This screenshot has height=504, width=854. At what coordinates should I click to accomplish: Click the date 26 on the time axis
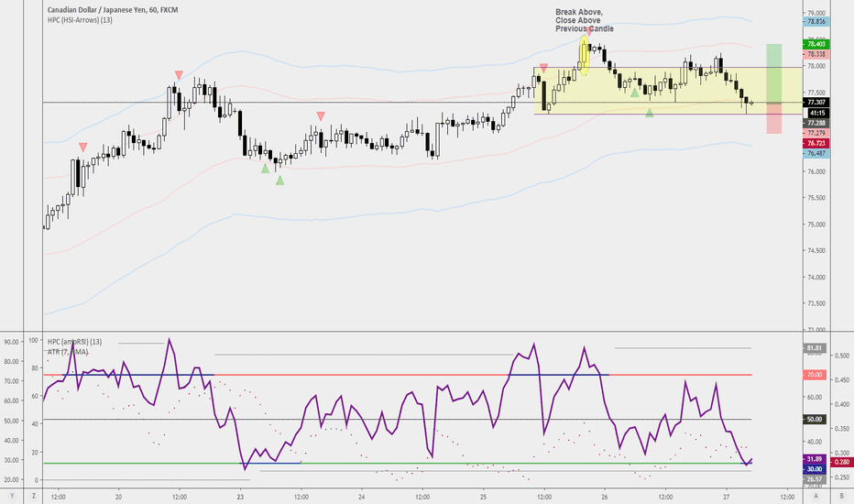pyautogui.click(x=605, y=497)
